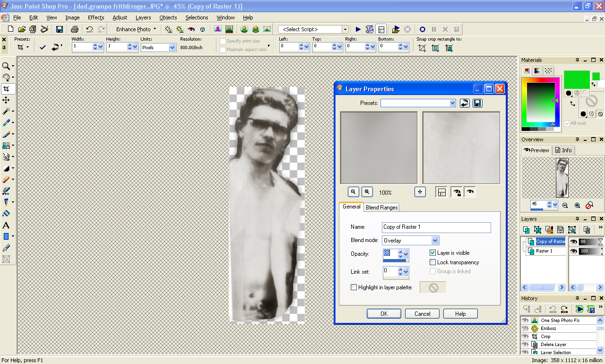Snap crop rectangle to layer opaque icon

point(435,48)
